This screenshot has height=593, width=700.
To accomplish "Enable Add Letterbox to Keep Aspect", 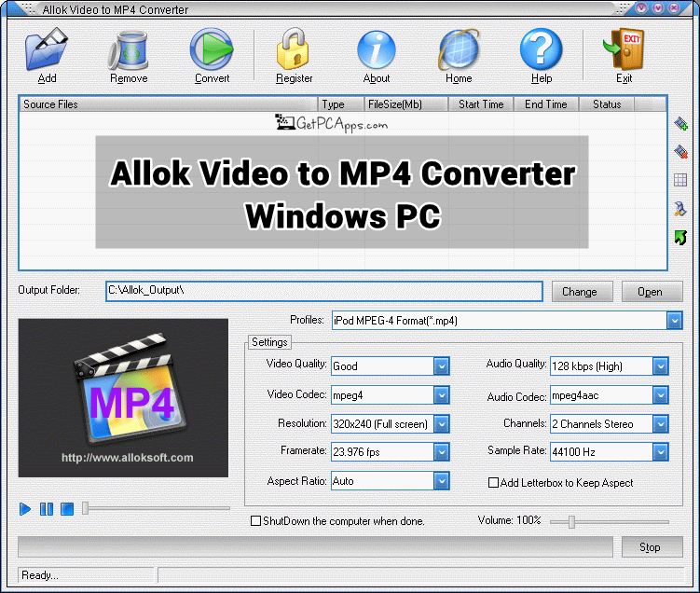I will coord(493,483).
